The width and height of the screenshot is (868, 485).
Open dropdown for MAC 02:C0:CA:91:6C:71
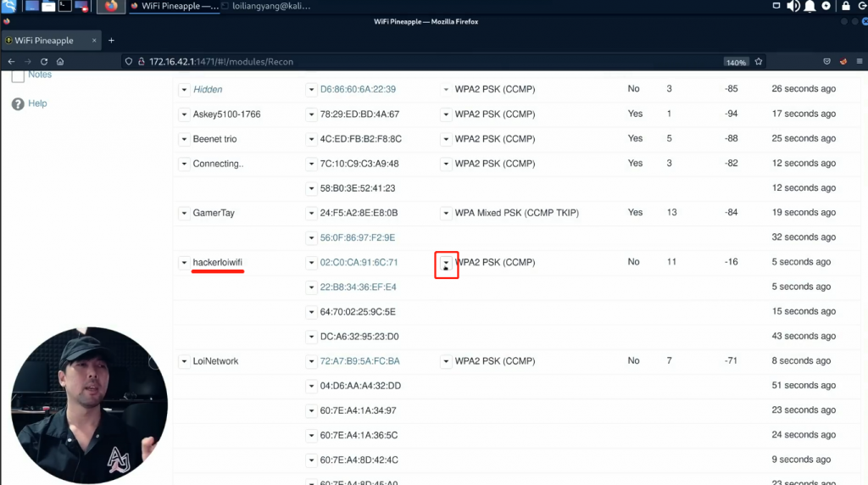point(311,263)
